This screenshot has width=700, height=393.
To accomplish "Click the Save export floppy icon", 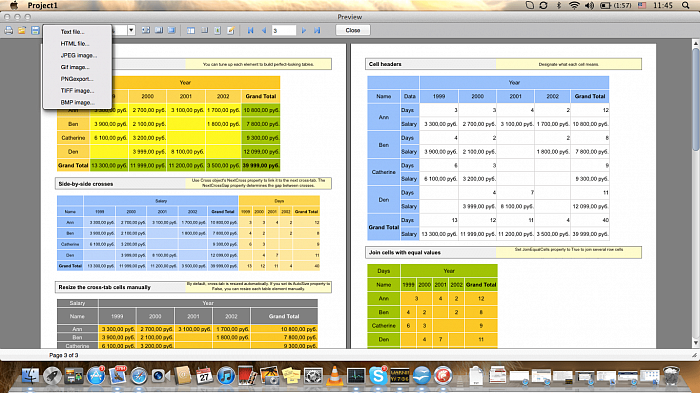I will tap(35, 30).
